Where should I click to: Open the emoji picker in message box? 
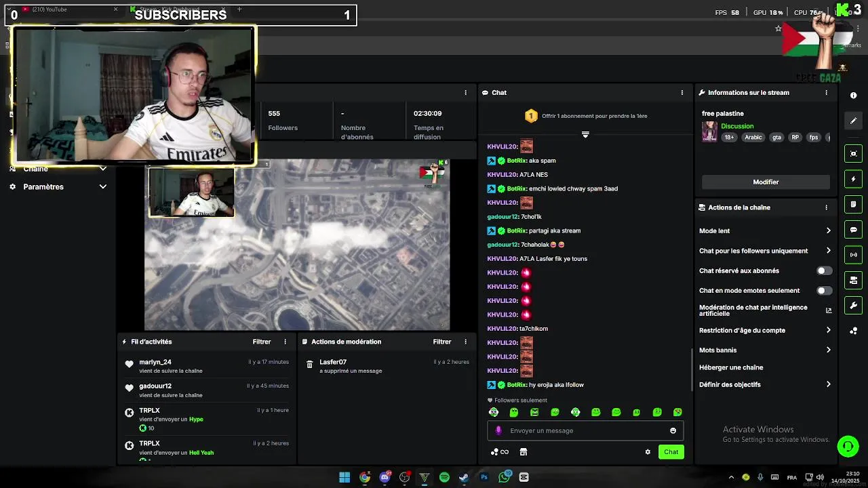point(673,430)
